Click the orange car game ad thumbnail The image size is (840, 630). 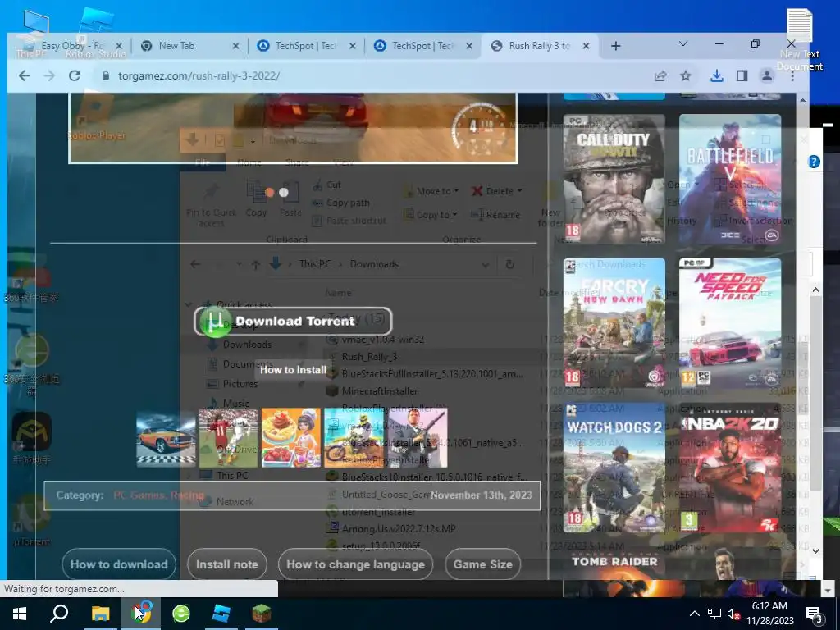pos(166,438)
